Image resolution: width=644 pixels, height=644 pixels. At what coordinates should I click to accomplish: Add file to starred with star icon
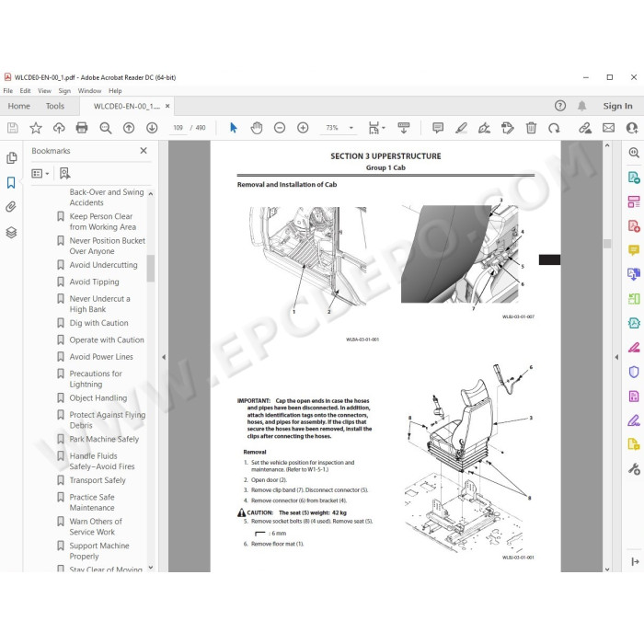coord(36,128)
